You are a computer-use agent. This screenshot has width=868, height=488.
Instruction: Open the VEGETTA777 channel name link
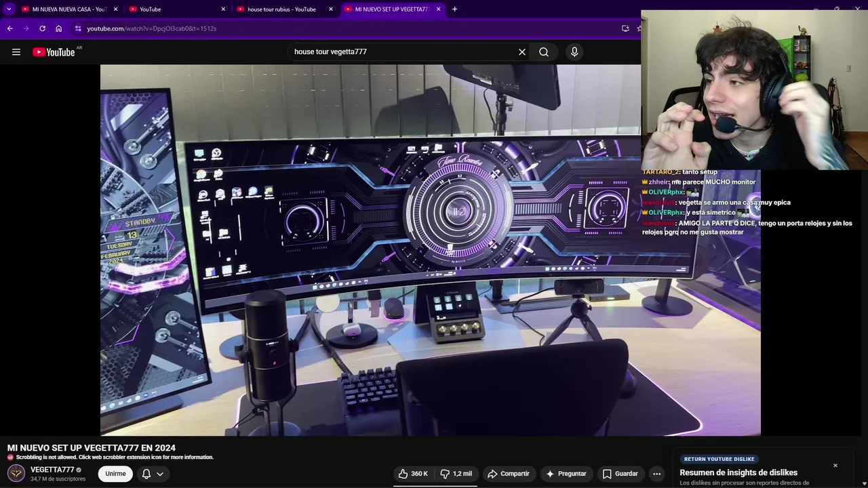(52, 470)
